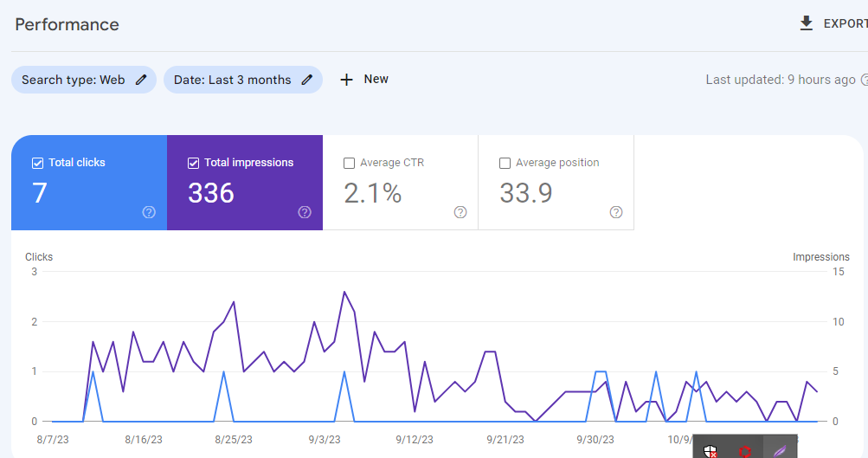This screenshot has width=868, height=458.
Task: Click the 8/16/23 date label
Action: pos(144,440)
